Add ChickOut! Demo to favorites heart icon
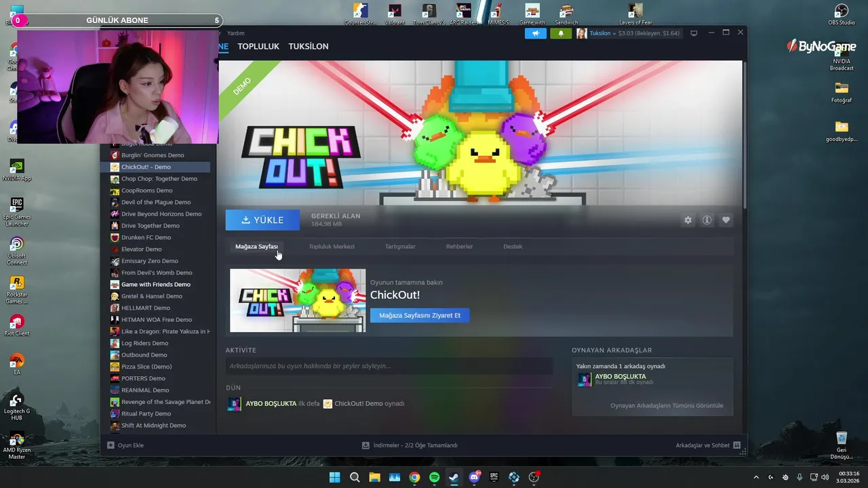 coord(726,220)
